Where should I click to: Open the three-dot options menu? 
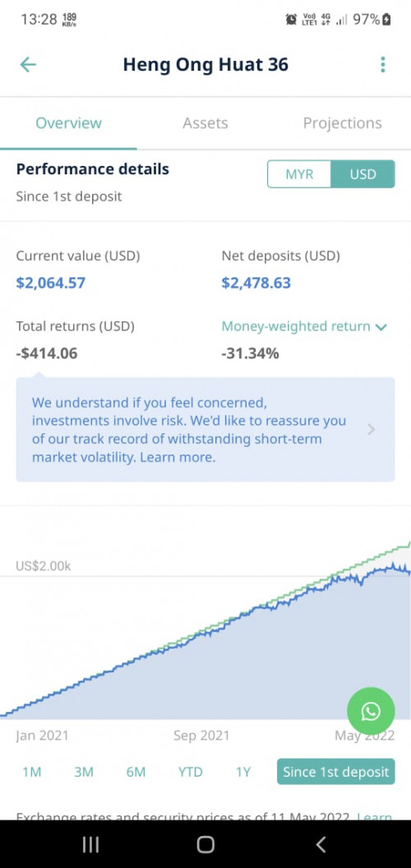(x=383, y=65)
